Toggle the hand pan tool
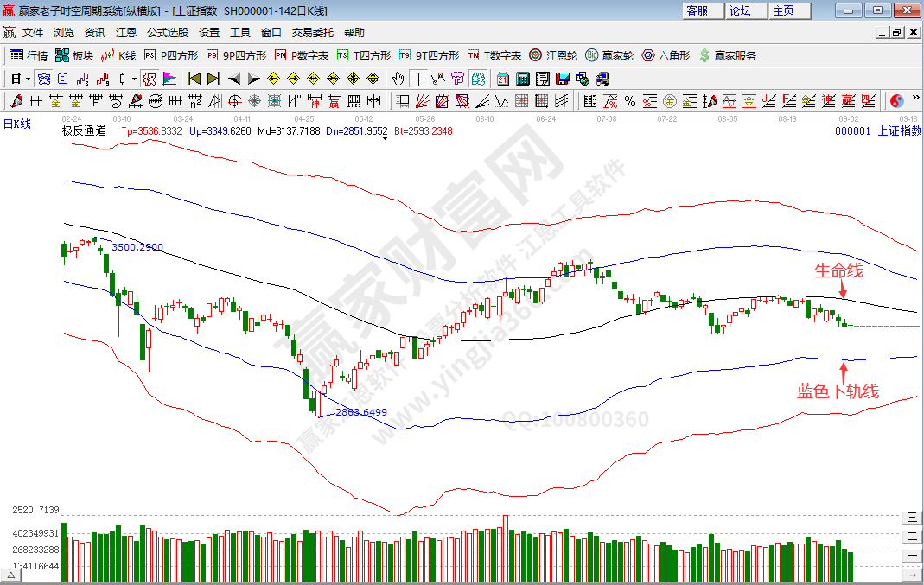The width and height of the screenshot is (924, 585). tap(398, 79)
